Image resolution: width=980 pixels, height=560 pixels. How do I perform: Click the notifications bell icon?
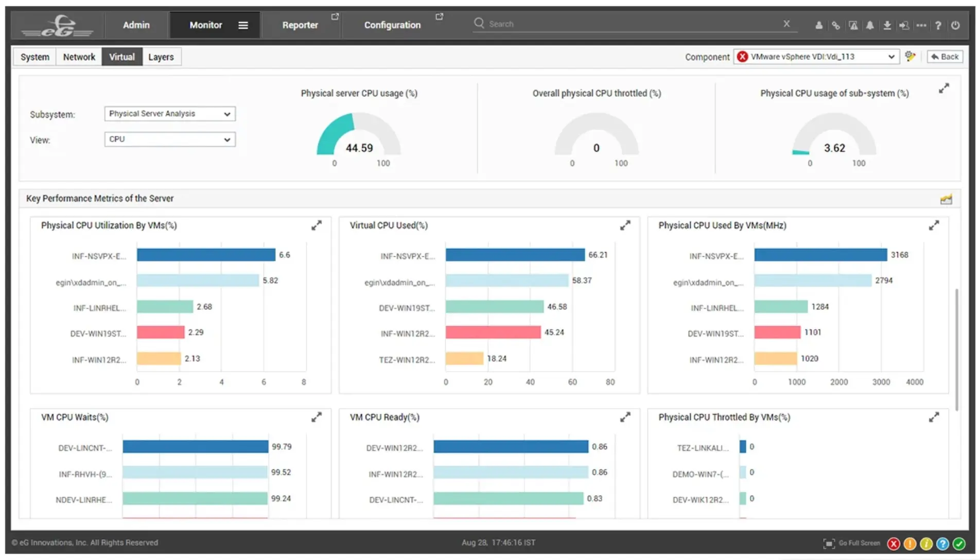tap(870, 25)
